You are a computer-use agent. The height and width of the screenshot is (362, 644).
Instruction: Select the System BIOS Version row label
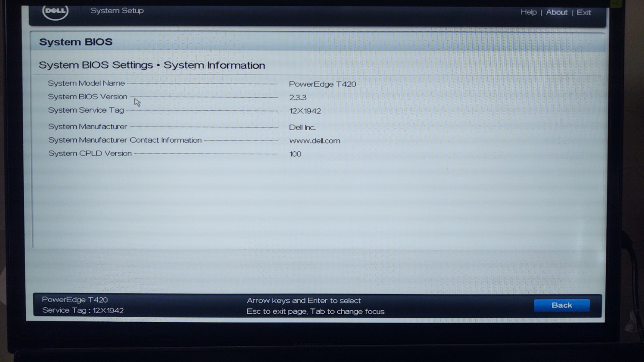pyautogui.click(x=87, y=97)
